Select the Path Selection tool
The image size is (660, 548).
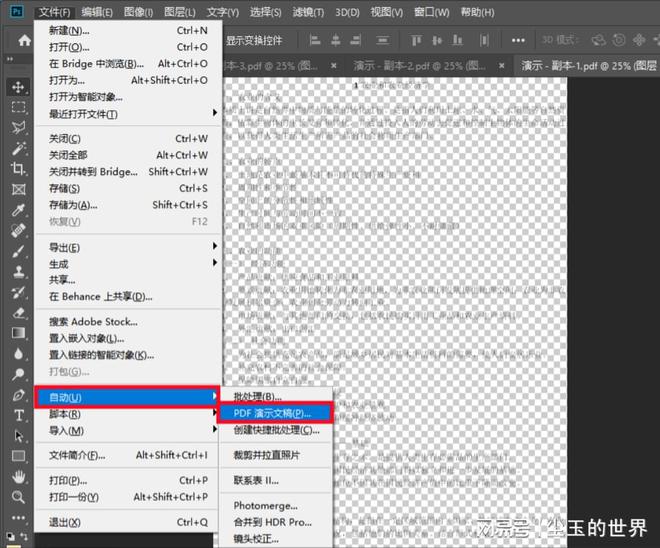18,436
